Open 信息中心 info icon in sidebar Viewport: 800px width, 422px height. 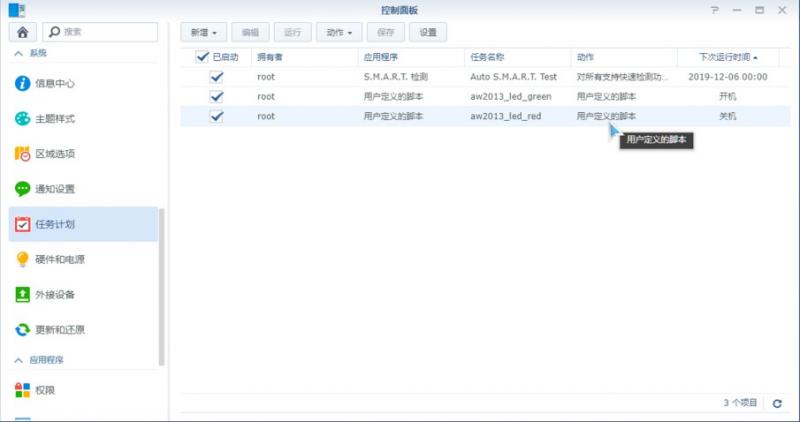23,83
